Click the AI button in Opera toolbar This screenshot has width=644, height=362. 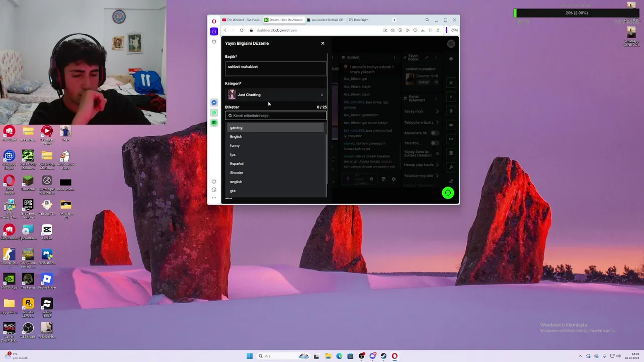(454, 30)
